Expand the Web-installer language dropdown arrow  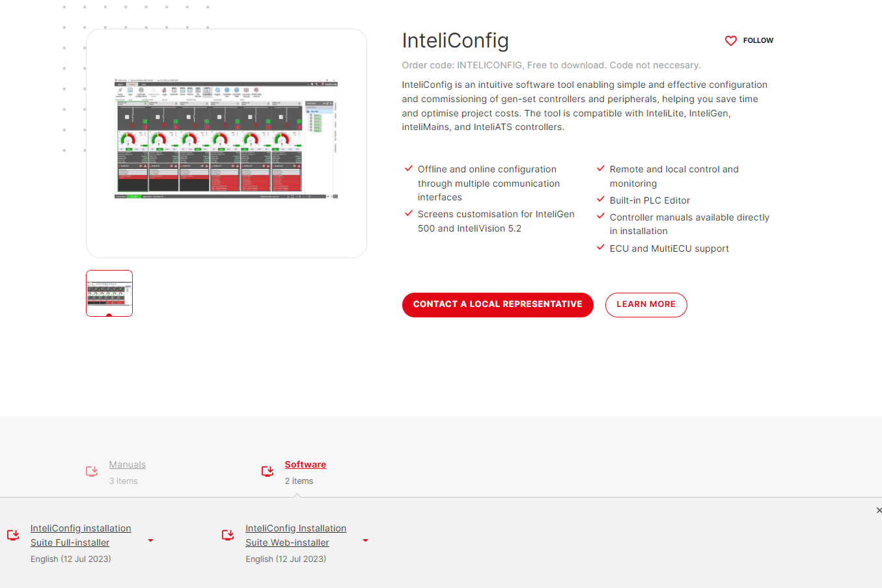(365, 541)
